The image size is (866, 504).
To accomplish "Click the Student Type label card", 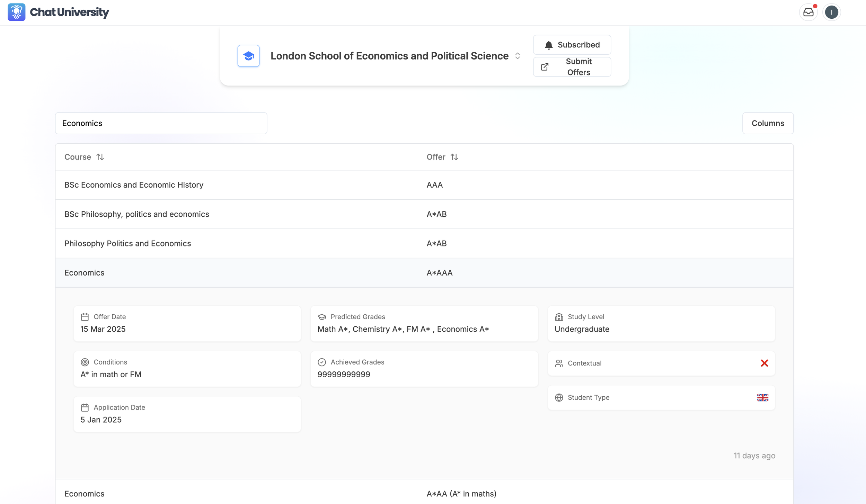I will [661, 397].
